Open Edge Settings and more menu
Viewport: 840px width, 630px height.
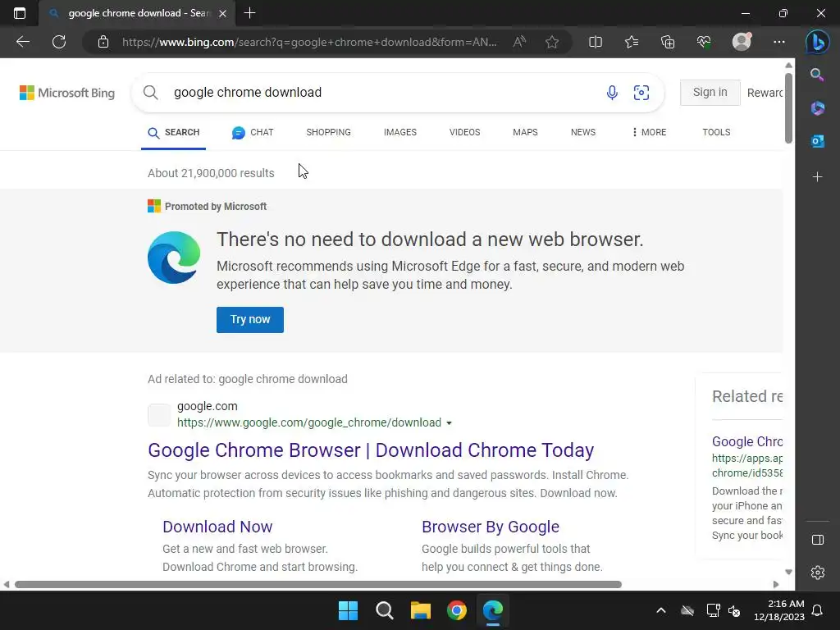pyautogui.click(x=779, y=42)
